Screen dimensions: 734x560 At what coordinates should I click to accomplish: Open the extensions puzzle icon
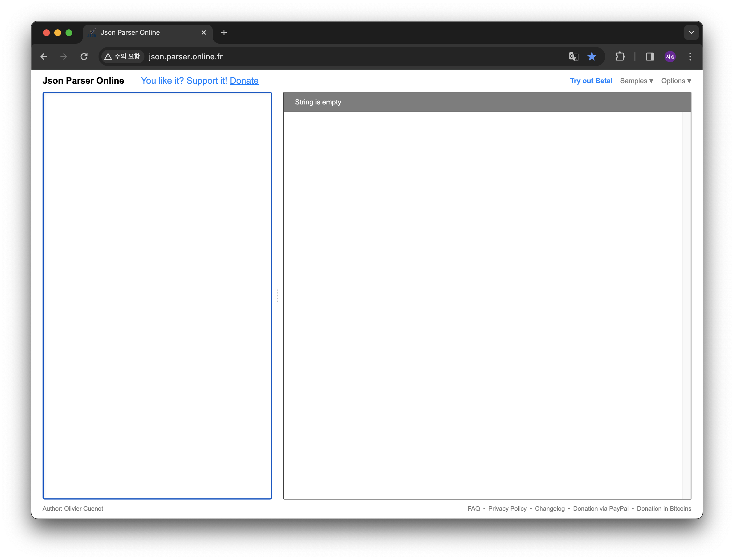[x=620, y=57]
